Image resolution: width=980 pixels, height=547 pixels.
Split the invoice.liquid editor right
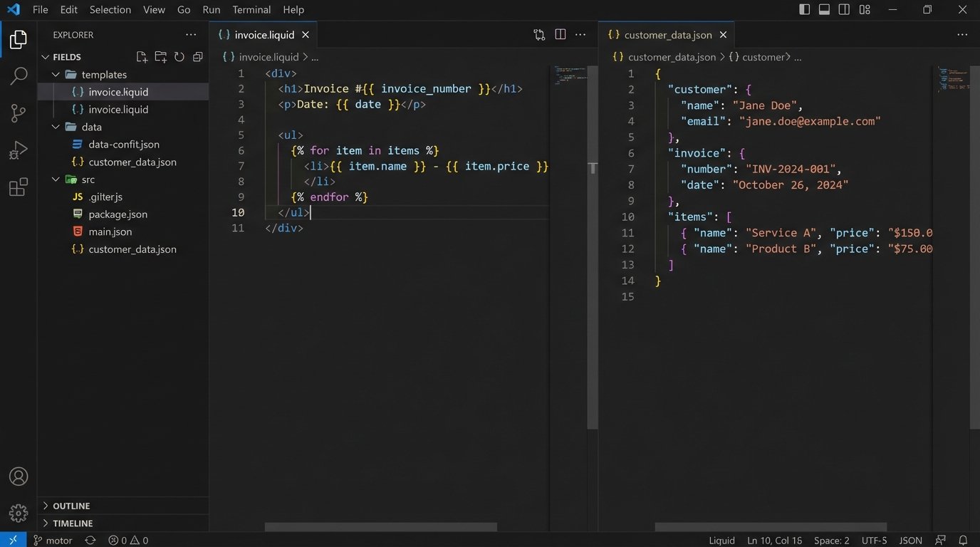click(x=561, y=34)
